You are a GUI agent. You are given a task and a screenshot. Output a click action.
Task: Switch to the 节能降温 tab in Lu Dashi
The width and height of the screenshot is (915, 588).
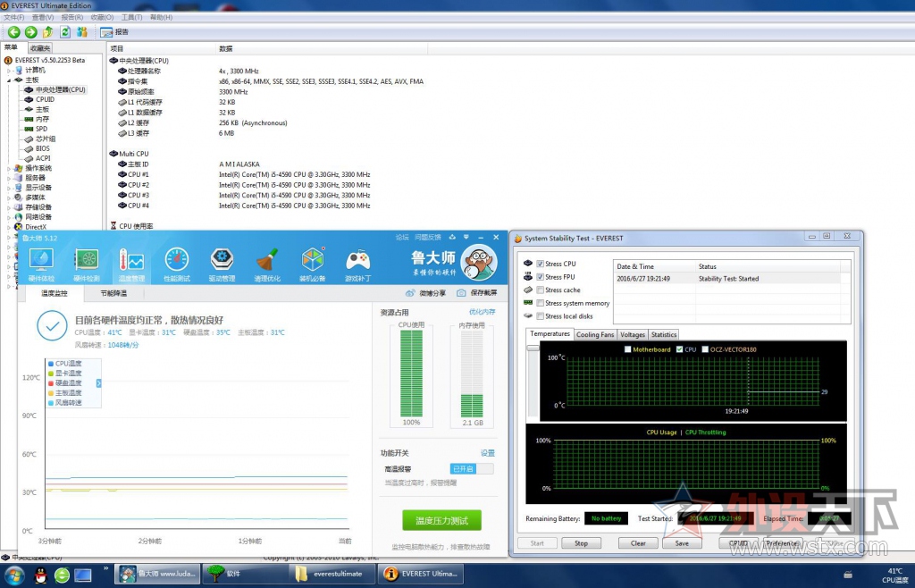(x=113, y=293)
